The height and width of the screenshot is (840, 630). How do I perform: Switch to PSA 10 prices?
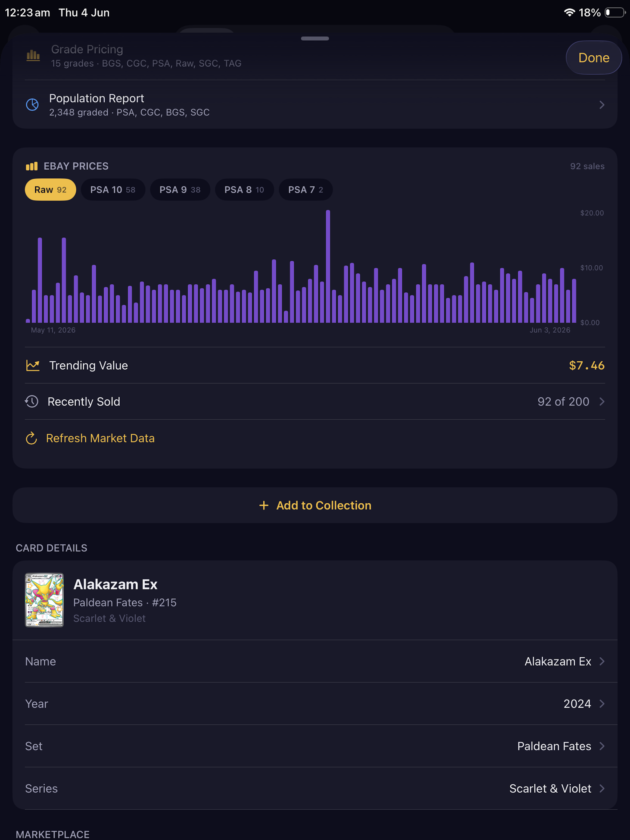pos(113,189)
